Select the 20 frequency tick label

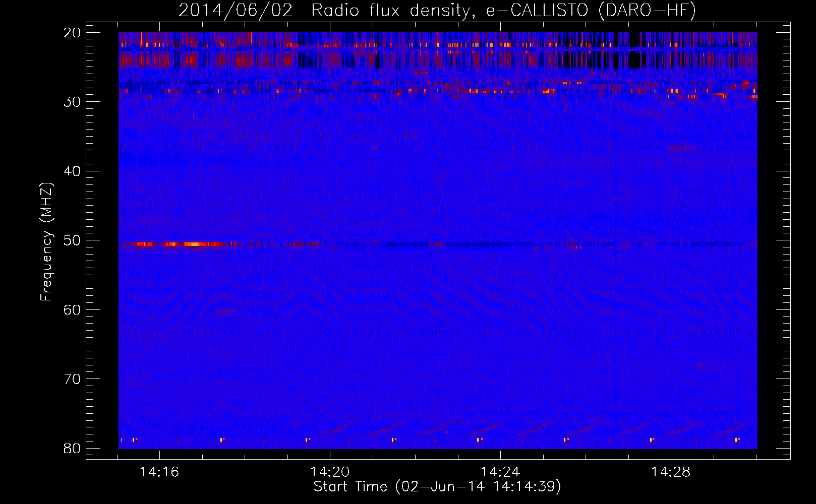pos(72,33)
